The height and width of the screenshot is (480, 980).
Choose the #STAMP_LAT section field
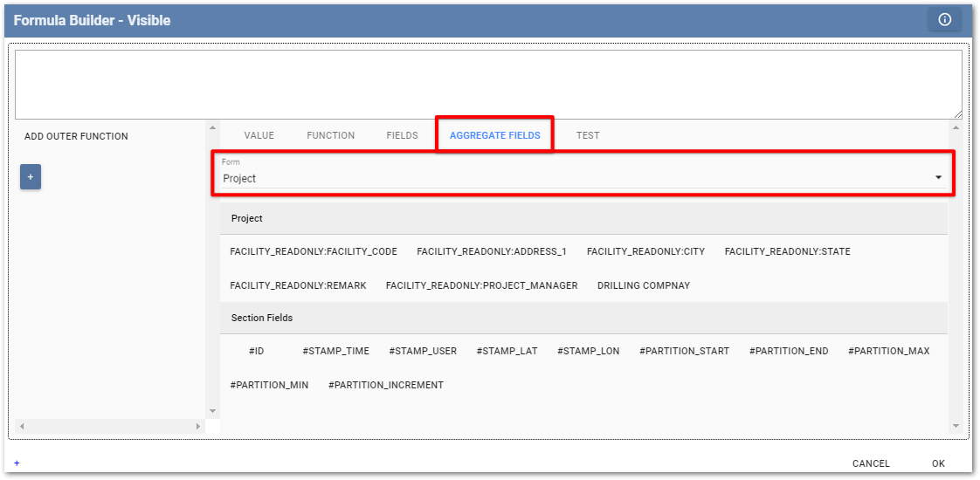(x=507, y=351)
